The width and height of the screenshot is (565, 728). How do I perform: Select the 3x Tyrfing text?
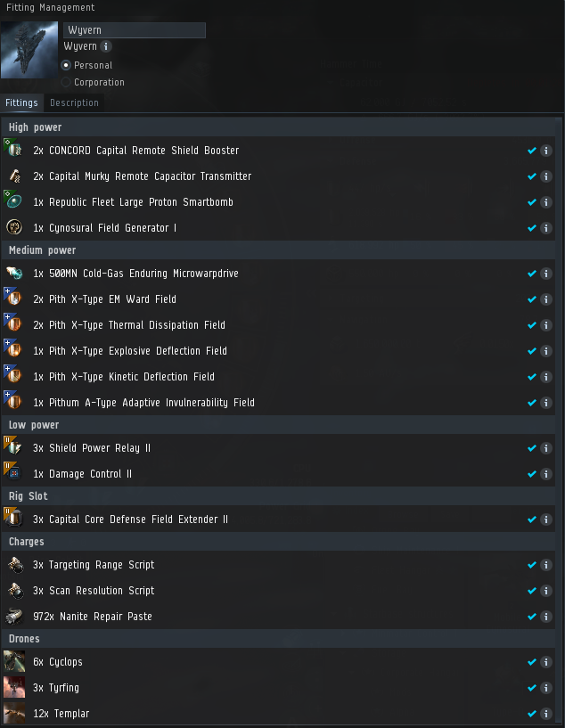56,688
